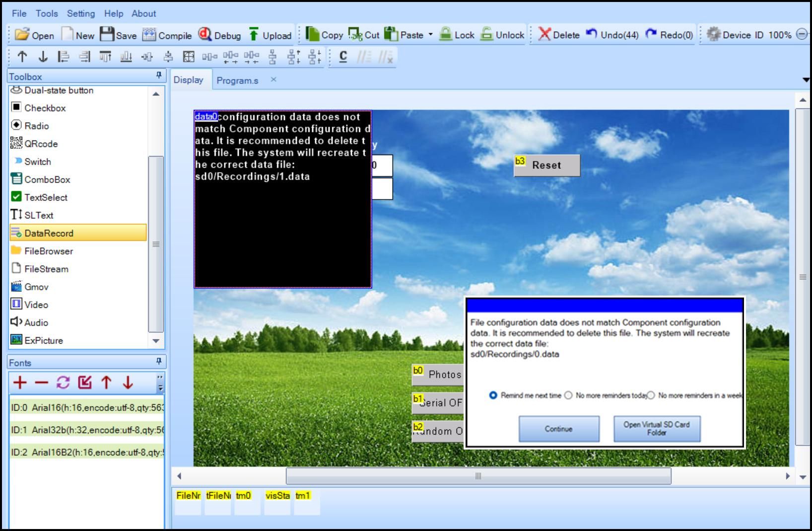Add a font with the red plus
812x531 pixels.
coord(20,382)
